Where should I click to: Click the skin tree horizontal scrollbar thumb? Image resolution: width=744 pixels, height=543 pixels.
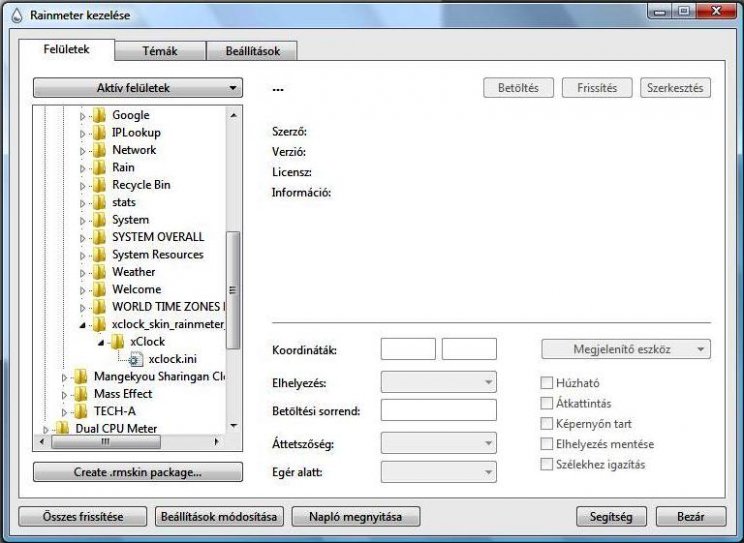click(106, 442)
